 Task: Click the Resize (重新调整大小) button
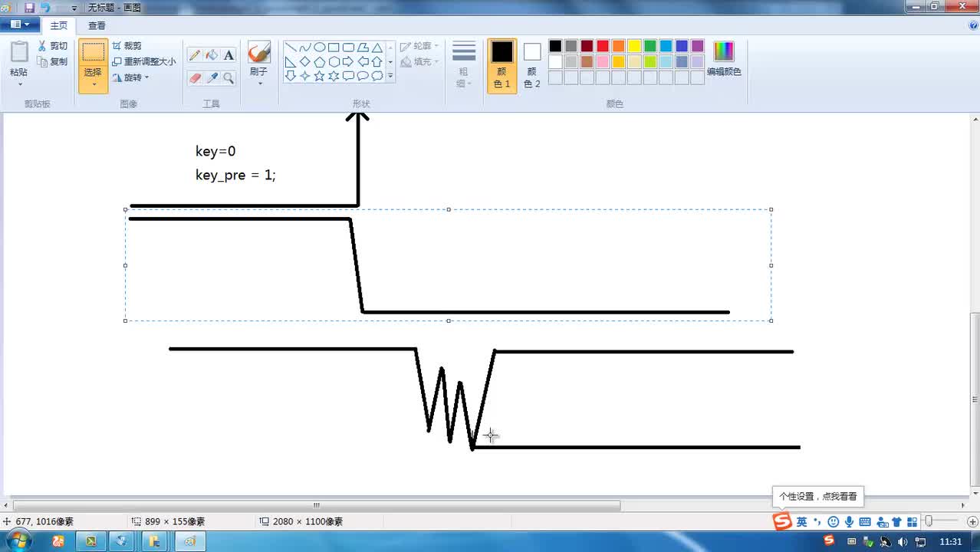144,61
